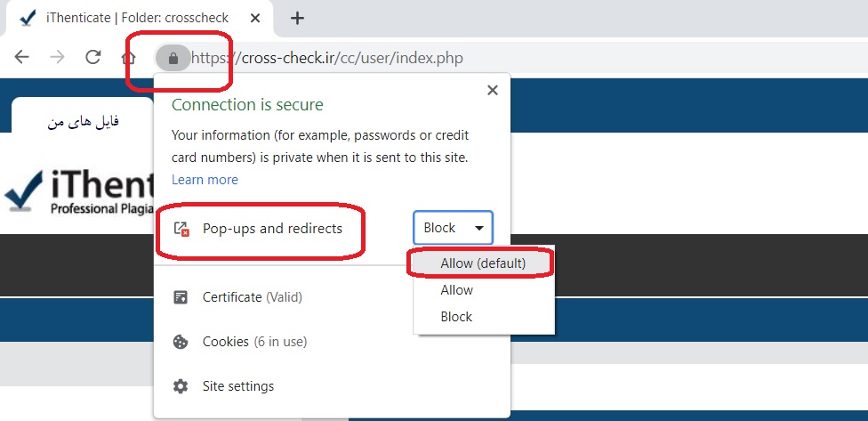
Task: Close the iThenticate browser tab
Action: pyautogui.click(x=254, y=19)
